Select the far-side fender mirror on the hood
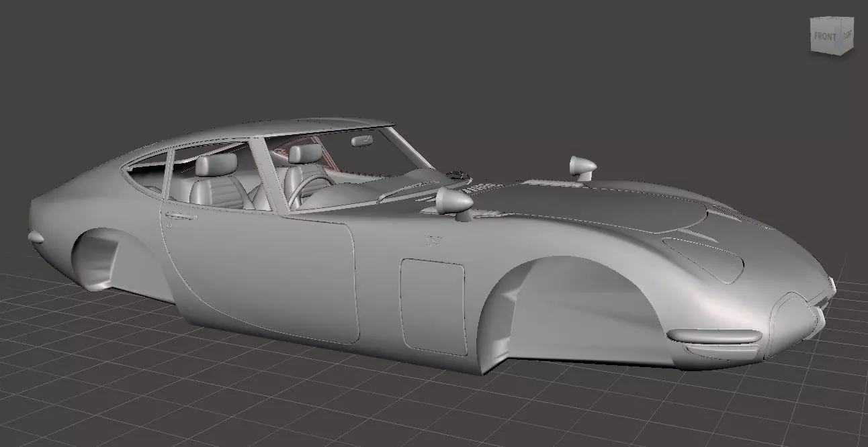Screen dimensions: 868x447 point(582,167)
